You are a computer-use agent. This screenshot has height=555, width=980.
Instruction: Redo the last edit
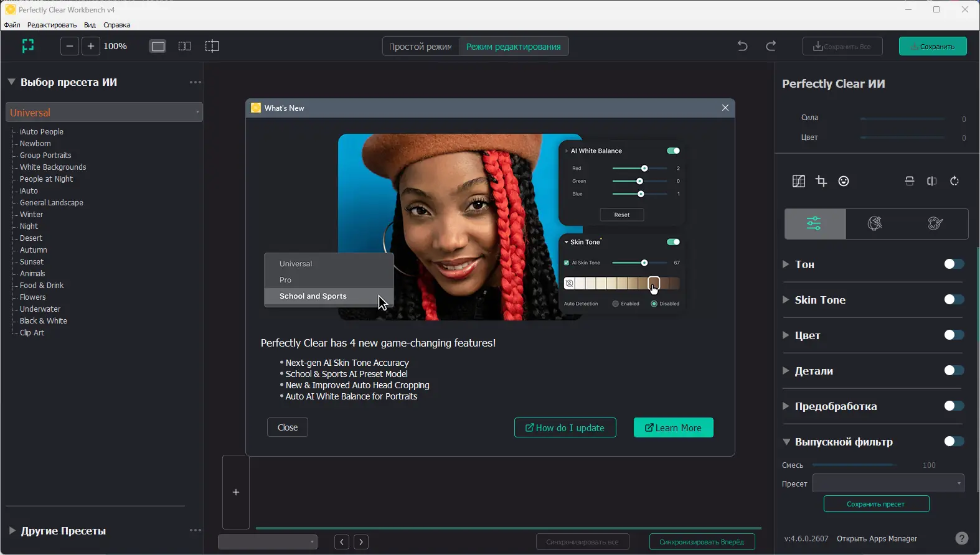click(x=771, y=46)
